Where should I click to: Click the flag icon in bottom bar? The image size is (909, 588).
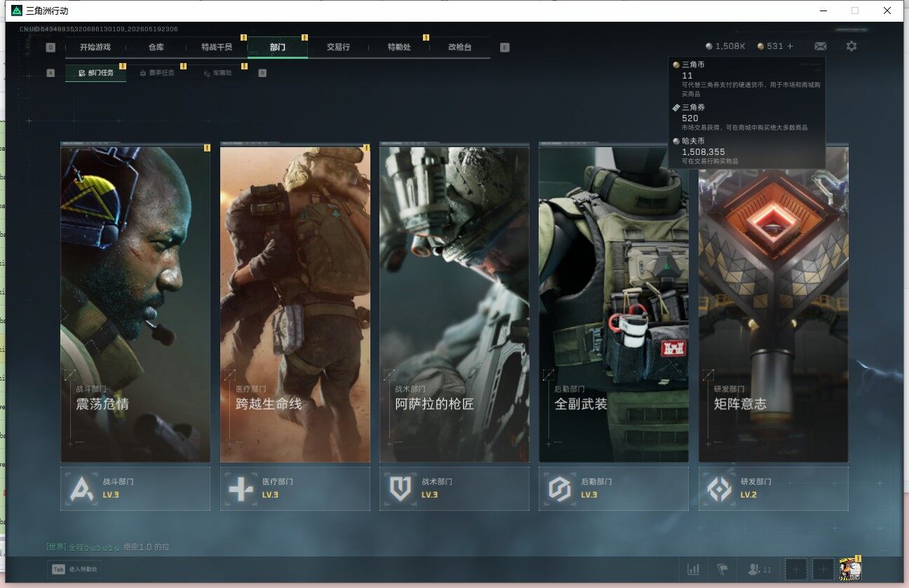[722, 570]
